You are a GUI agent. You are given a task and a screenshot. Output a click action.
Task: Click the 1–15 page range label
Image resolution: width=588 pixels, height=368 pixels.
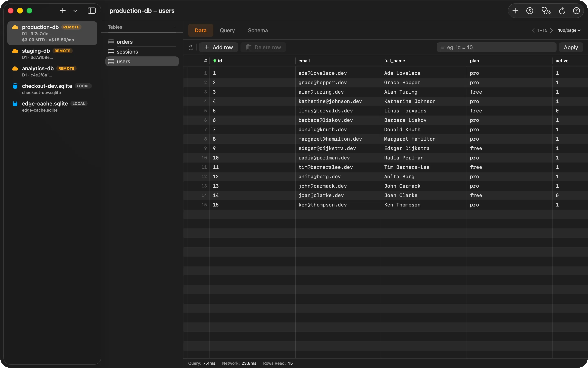tap(542, 30)
